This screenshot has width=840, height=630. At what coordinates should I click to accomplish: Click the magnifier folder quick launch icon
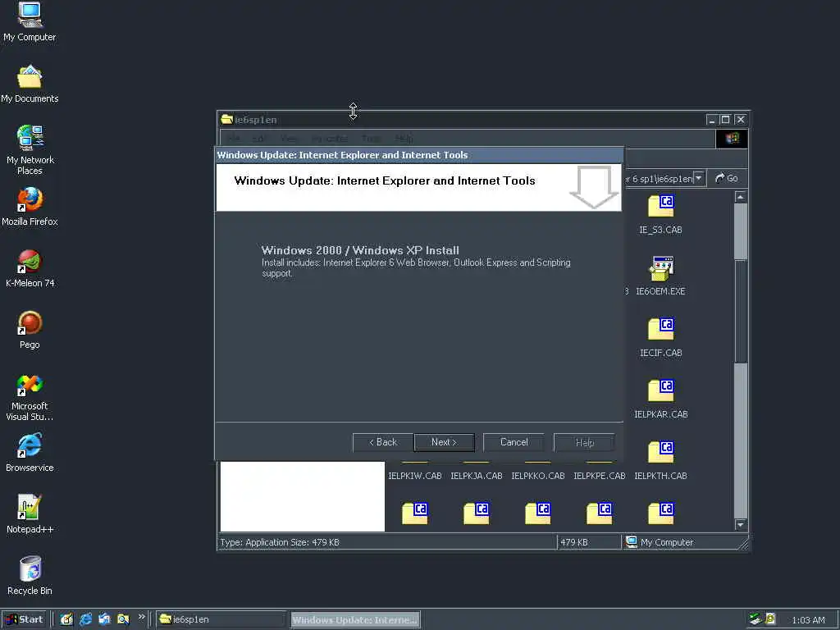123,619
